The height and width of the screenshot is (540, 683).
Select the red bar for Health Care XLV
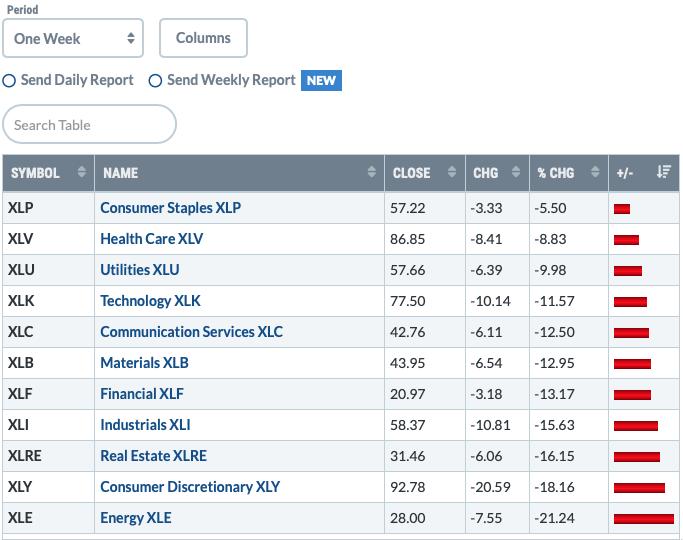pos(626,240)
